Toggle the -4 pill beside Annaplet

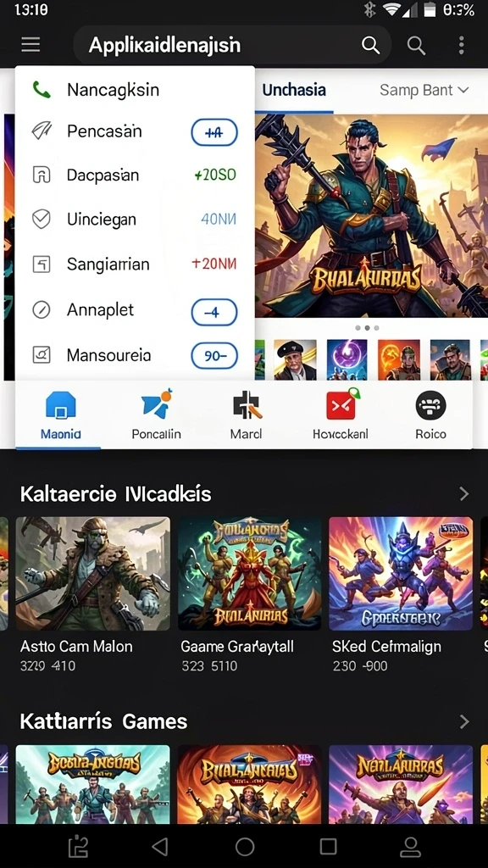point(214,312)
